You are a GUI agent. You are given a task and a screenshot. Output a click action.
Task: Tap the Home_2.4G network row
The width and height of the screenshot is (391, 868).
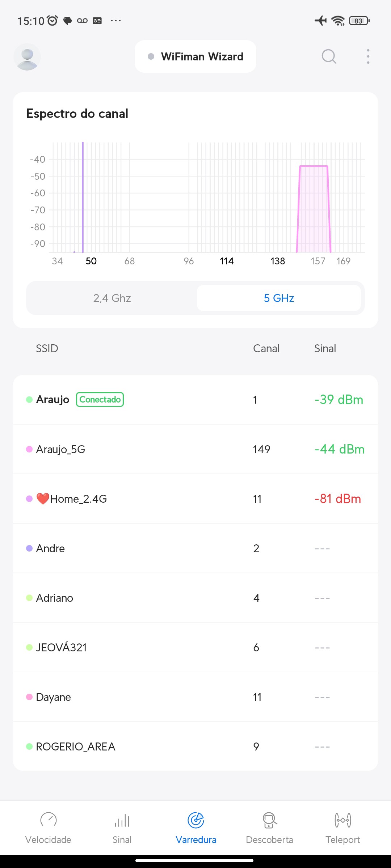click(195, 499)
